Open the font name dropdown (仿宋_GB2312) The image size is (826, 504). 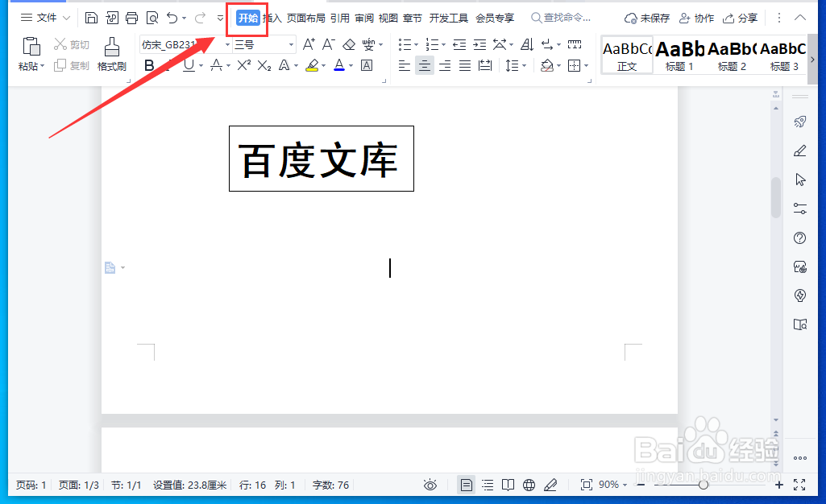pyautogui.click(x=227, y=45)
